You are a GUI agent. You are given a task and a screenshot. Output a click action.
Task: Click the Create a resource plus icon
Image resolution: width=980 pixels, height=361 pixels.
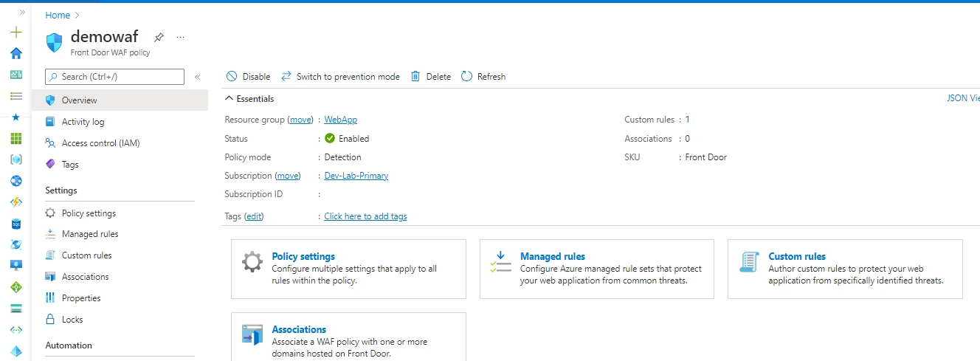tap(16, 32)
